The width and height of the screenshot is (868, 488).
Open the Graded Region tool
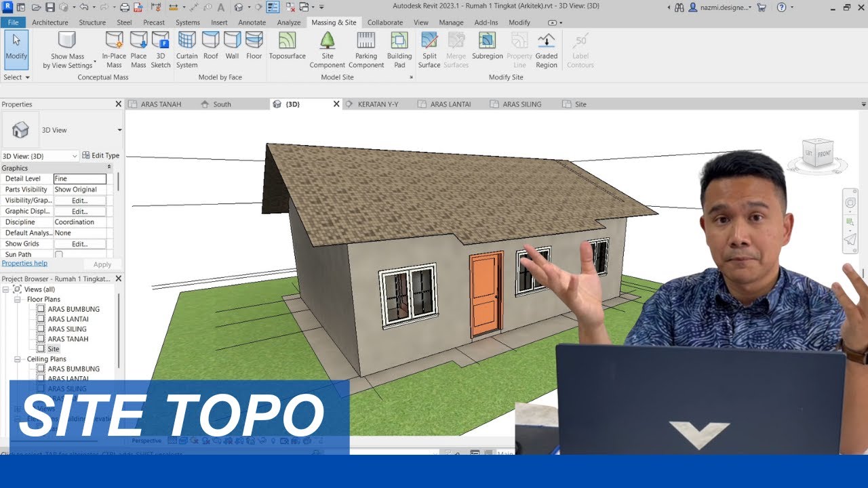point(547,49)
